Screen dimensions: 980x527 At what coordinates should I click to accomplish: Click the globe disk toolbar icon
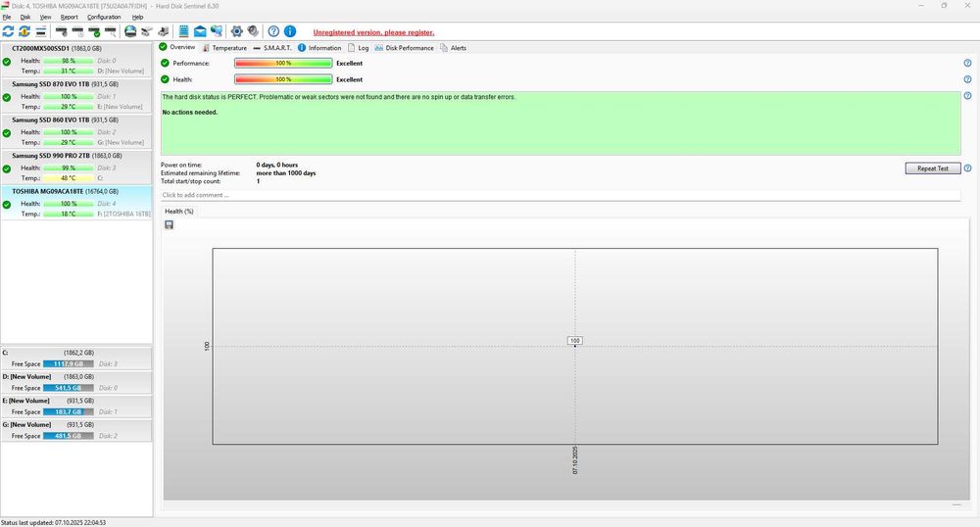130,31
